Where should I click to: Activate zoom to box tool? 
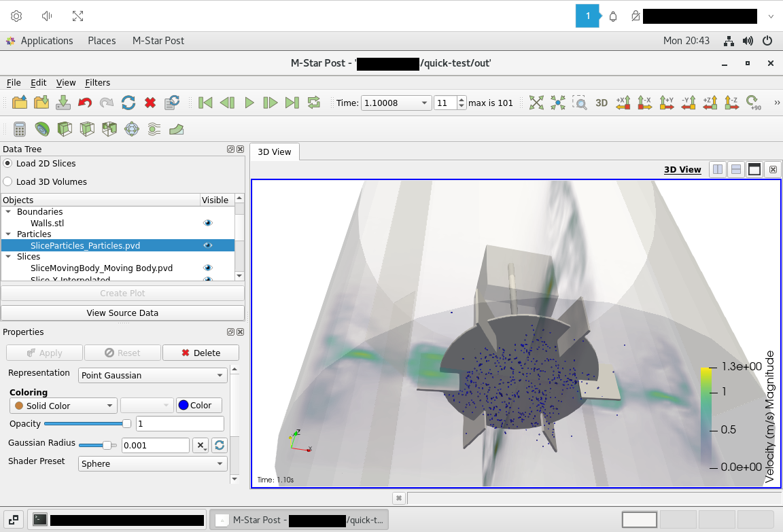pos(579,103)
